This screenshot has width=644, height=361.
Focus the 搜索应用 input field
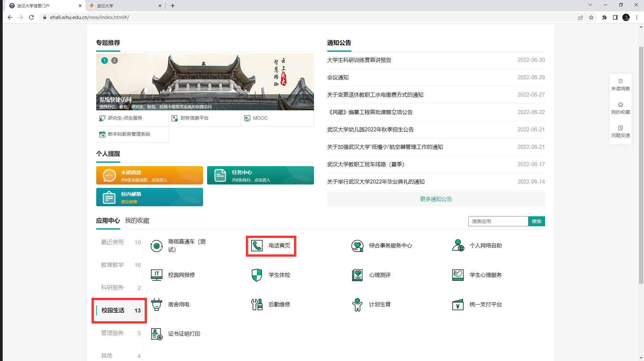[498, 221]
